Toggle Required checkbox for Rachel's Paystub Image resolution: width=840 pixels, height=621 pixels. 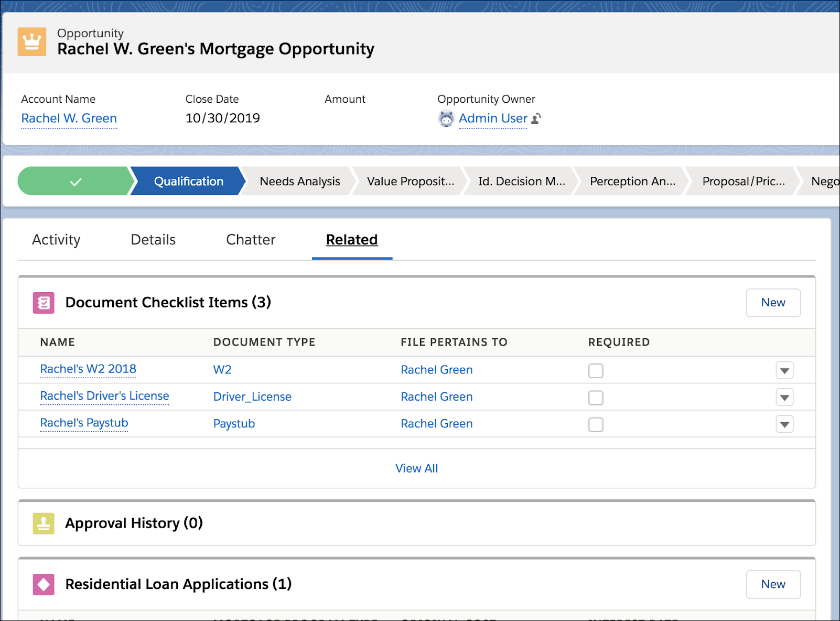596,424
